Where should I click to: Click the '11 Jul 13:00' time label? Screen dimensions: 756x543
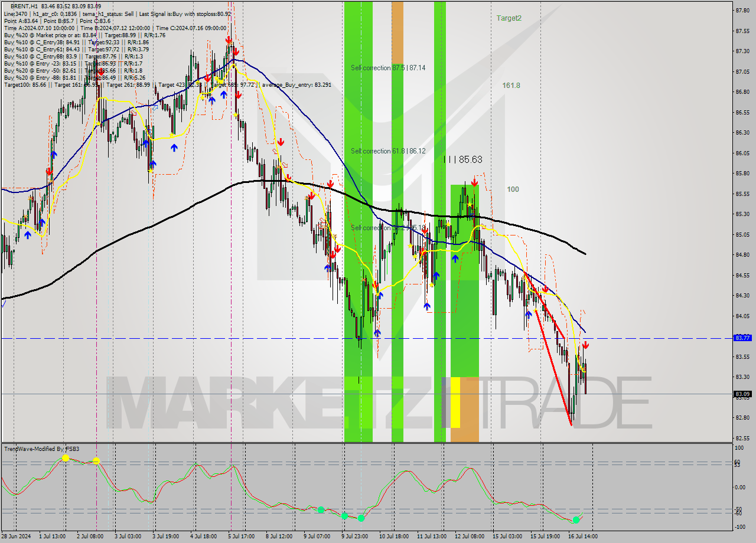(432, 537)
